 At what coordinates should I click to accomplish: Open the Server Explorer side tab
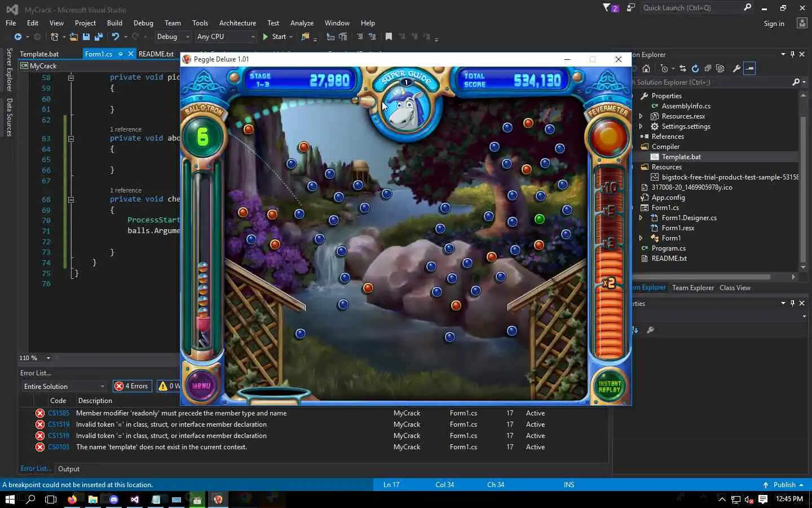click(x=9, y=69)
